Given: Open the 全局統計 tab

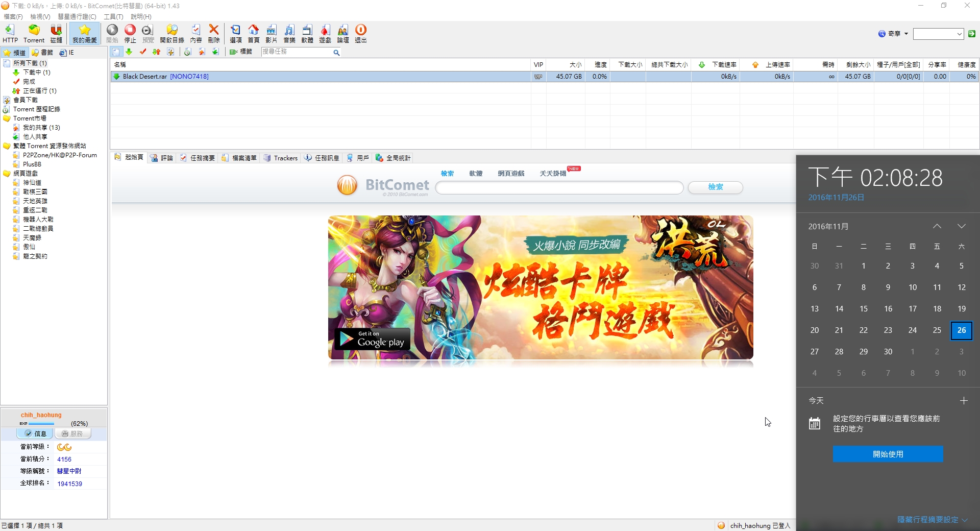Looking at the screenshot, I should (x=393, y=158).
